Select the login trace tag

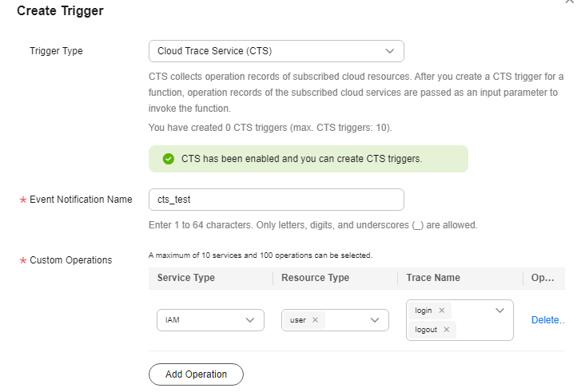[424, 311]
